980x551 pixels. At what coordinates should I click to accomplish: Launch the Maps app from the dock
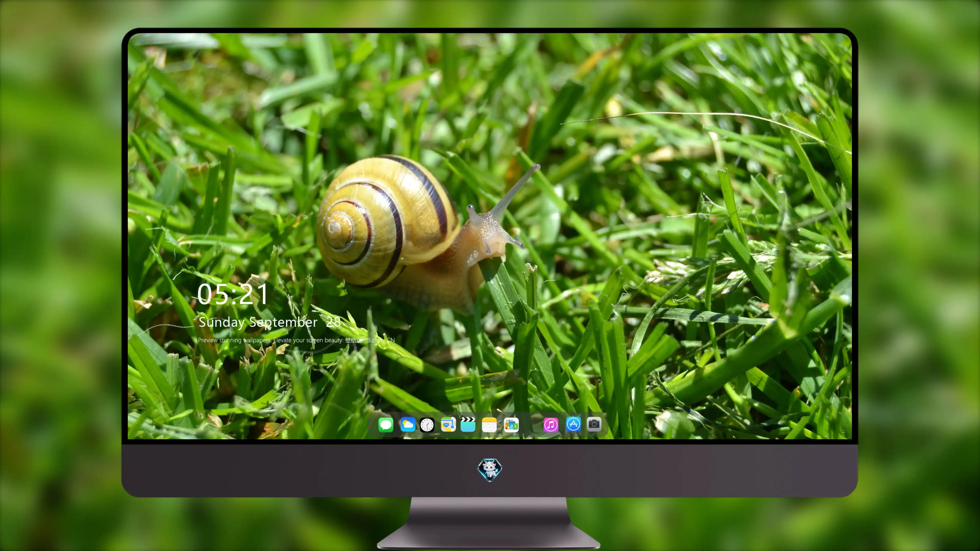(x=448, y=424)
